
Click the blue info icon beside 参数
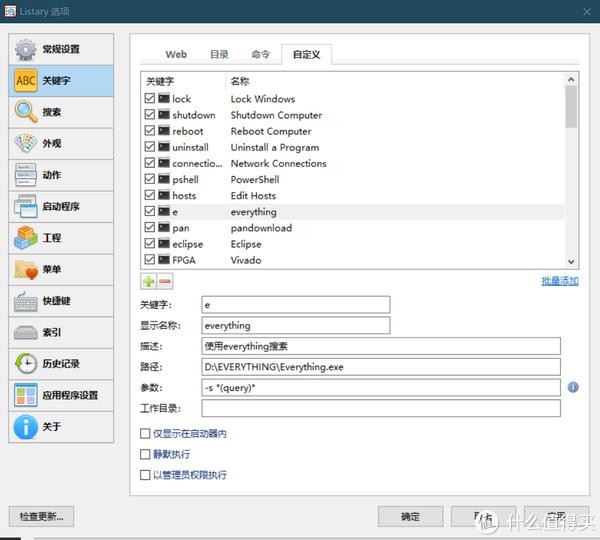(x=573, y=387)
